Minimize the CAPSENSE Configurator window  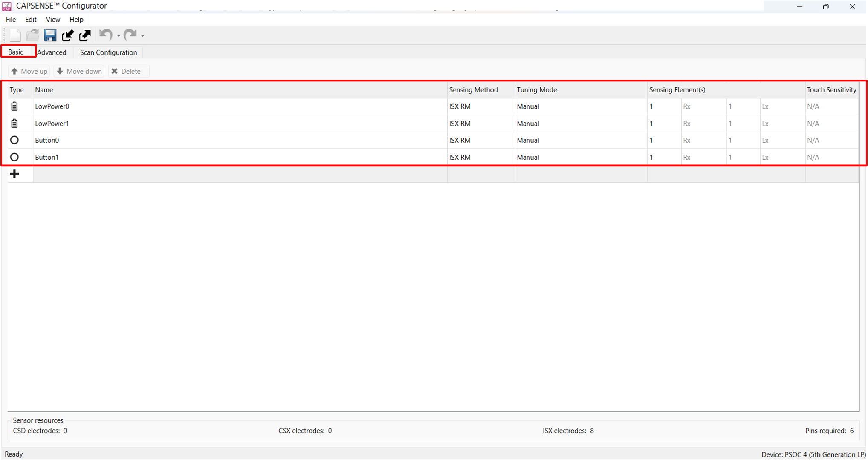click(x=800, y=6)
